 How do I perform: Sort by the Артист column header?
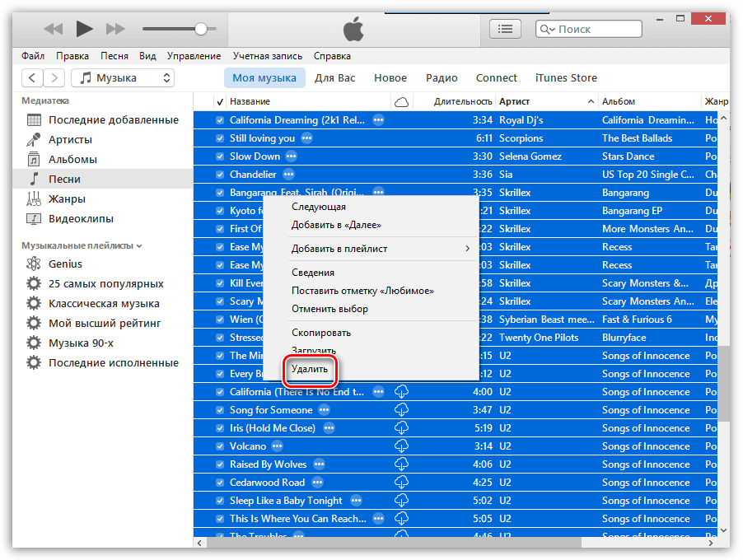coord(546,101)
